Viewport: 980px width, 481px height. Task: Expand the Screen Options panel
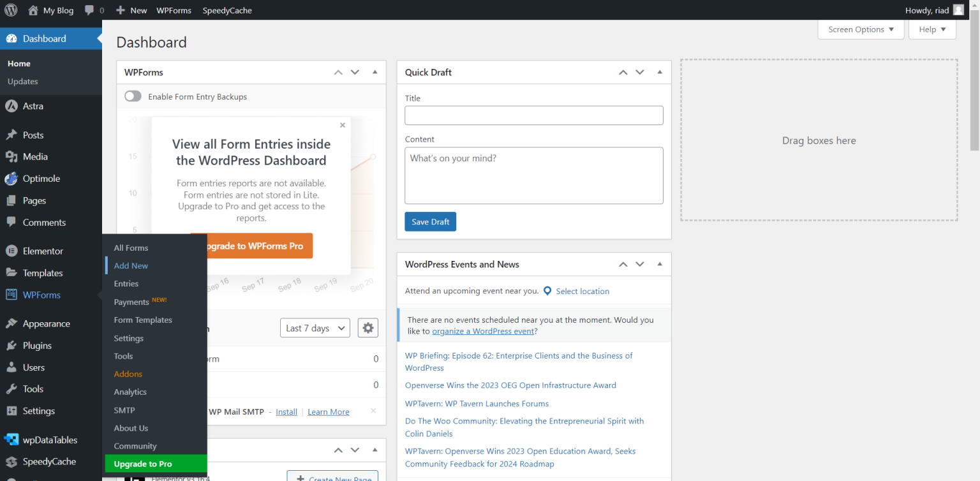861,29
